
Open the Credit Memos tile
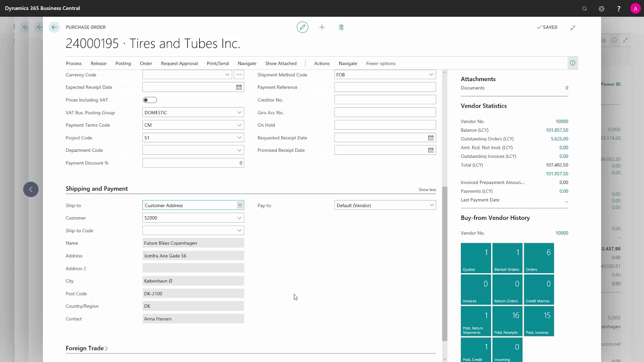539,290
